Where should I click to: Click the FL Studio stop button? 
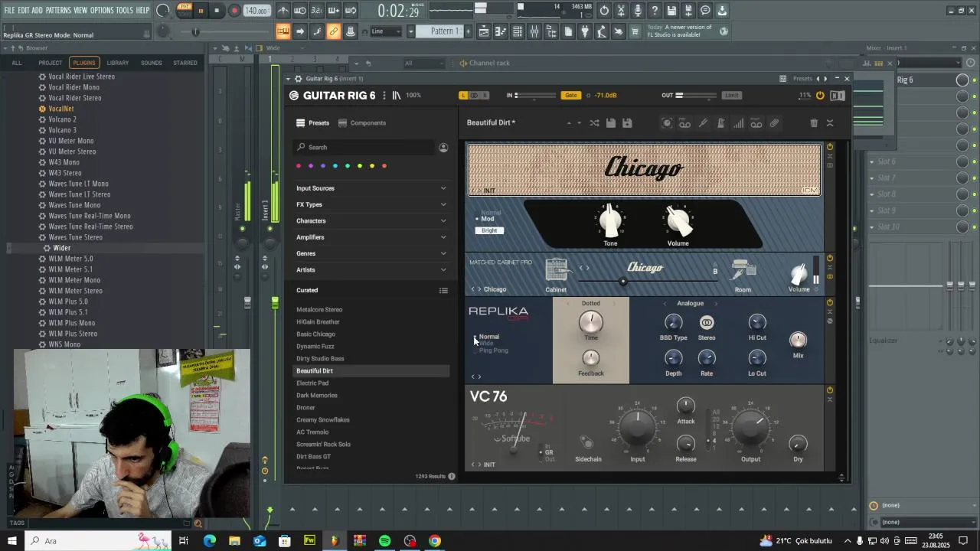point(217,11)
